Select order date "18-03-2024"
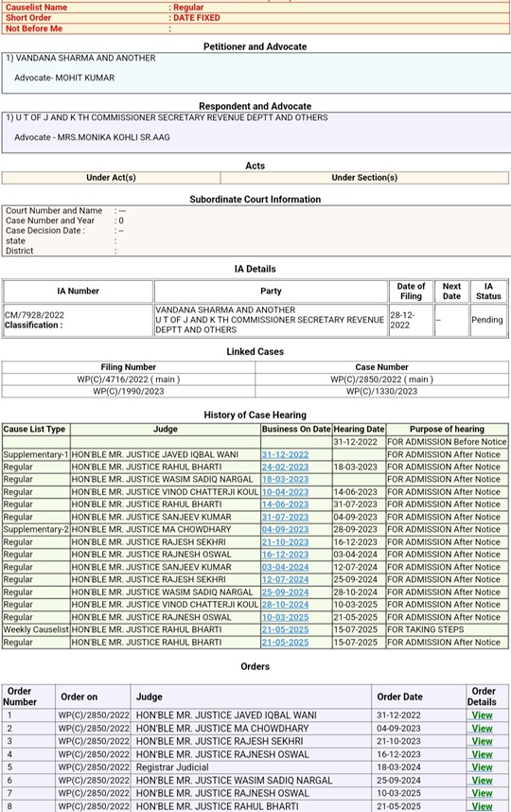Image resolution: width=511 pixels, height=812 pixels. (x=399, y=768)
